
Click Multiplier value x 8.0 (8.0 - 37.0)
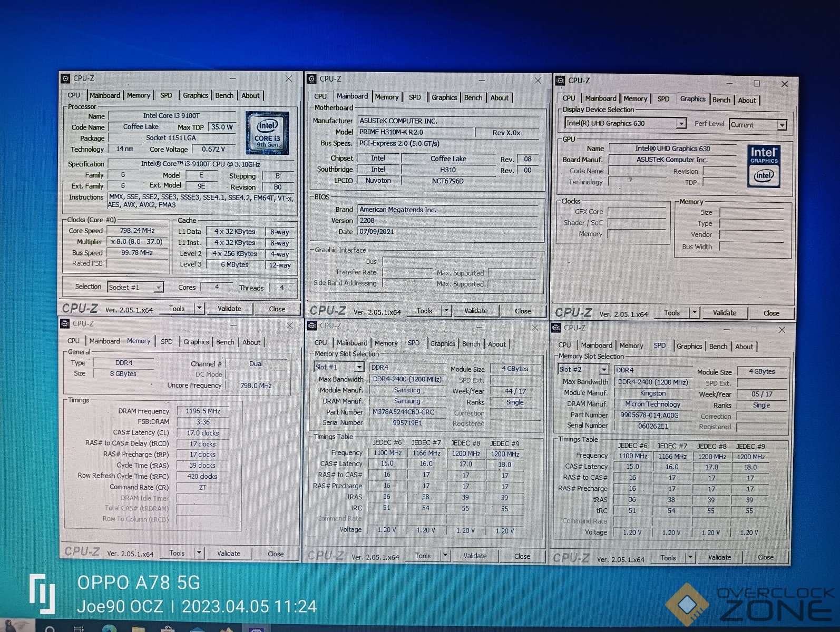click(137, 242)
